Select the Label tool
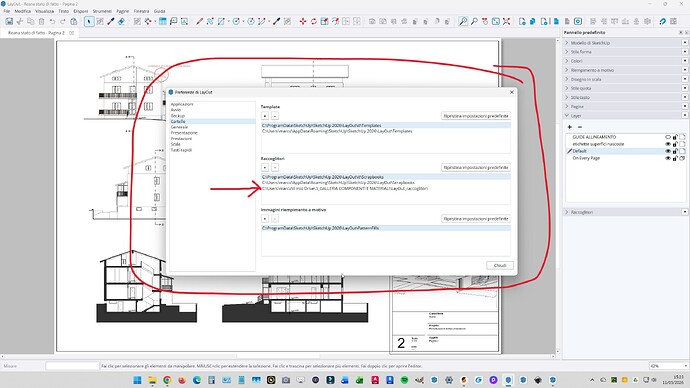This screenshot has height=388, width=690. (x=174, y=21)
